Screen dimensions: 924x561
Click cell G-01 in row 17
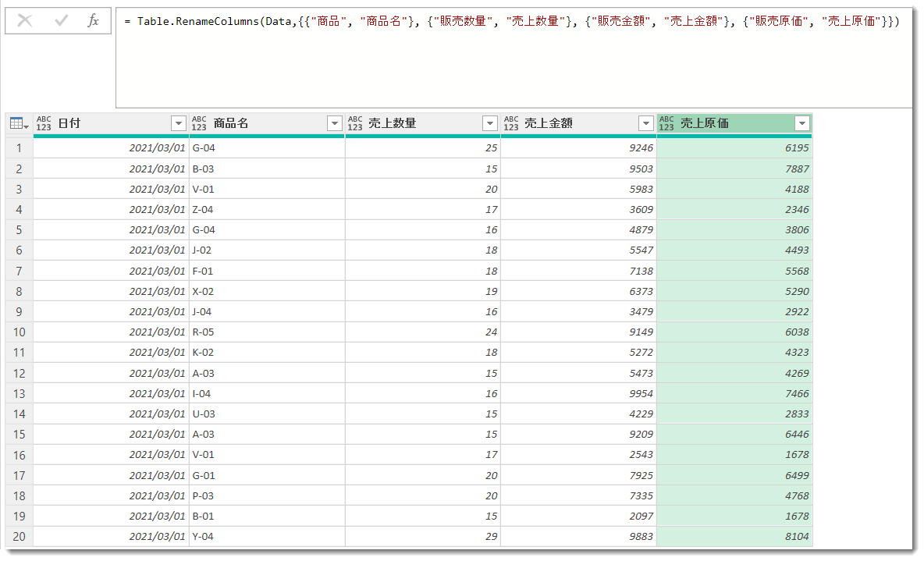266,475
